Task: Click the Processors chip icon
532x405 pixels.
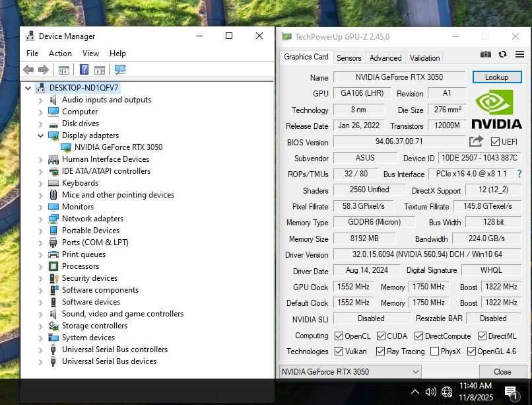Action: coord(53,266)
